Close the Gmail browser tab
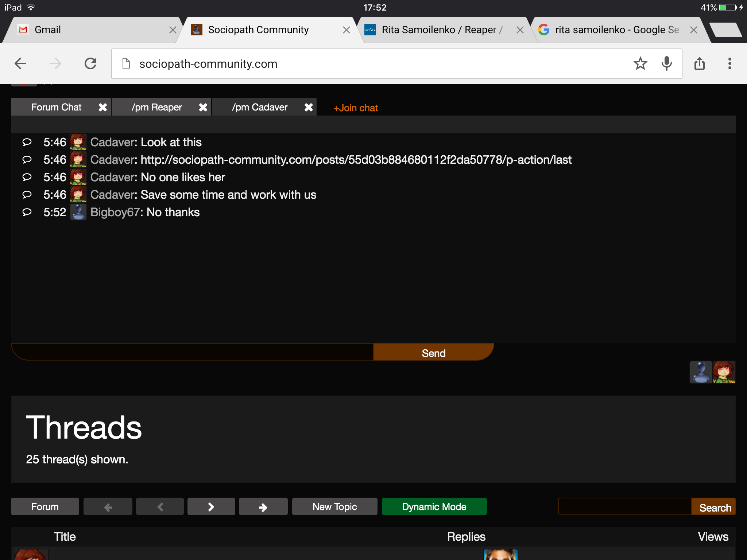 pyautogui.click(x=173, y=30)
